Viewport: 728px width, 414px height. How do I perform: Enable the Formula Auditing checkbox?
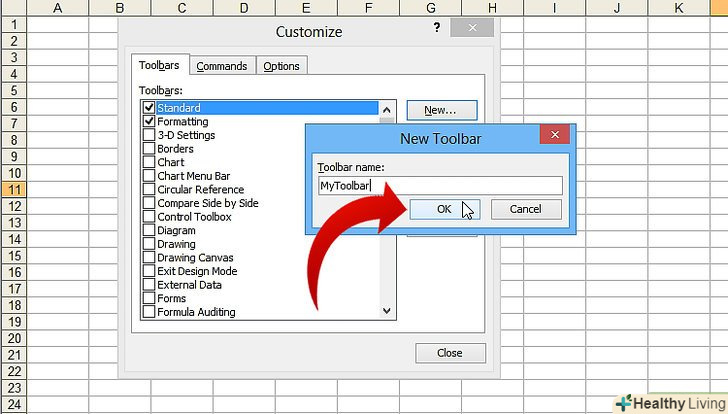point(149,312)
